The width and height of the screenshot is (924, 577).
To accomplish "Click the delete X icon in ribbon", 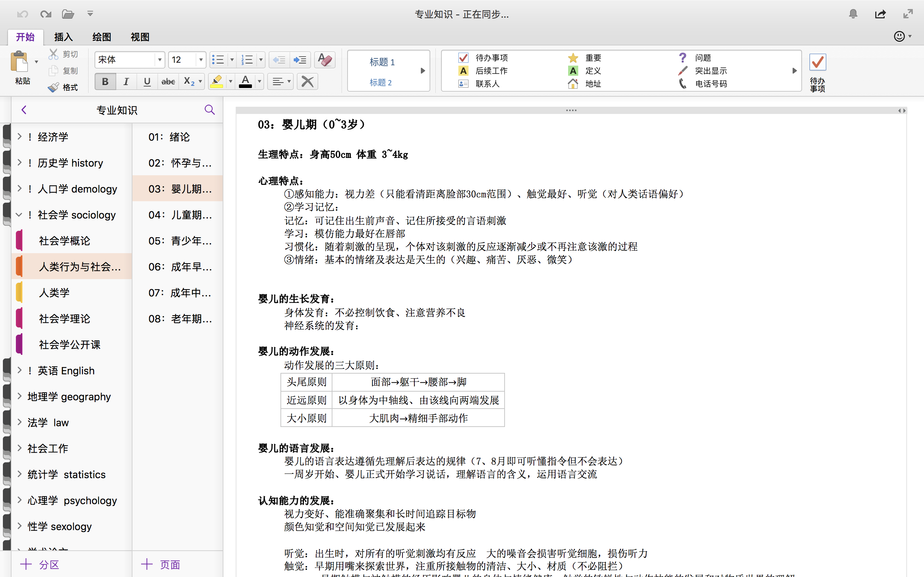I will 308,82.
